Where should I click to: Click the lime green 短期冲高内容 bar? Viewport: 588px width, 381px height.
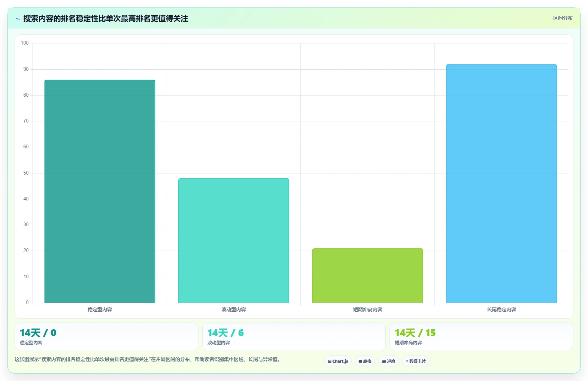(x=367, y=275)
